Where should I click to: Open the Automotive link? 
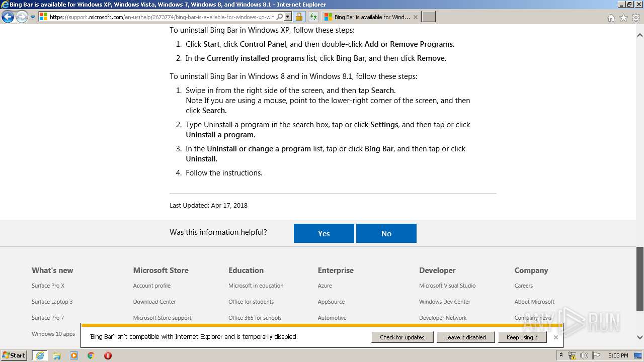pyautogui.click(x=332, y=318)
